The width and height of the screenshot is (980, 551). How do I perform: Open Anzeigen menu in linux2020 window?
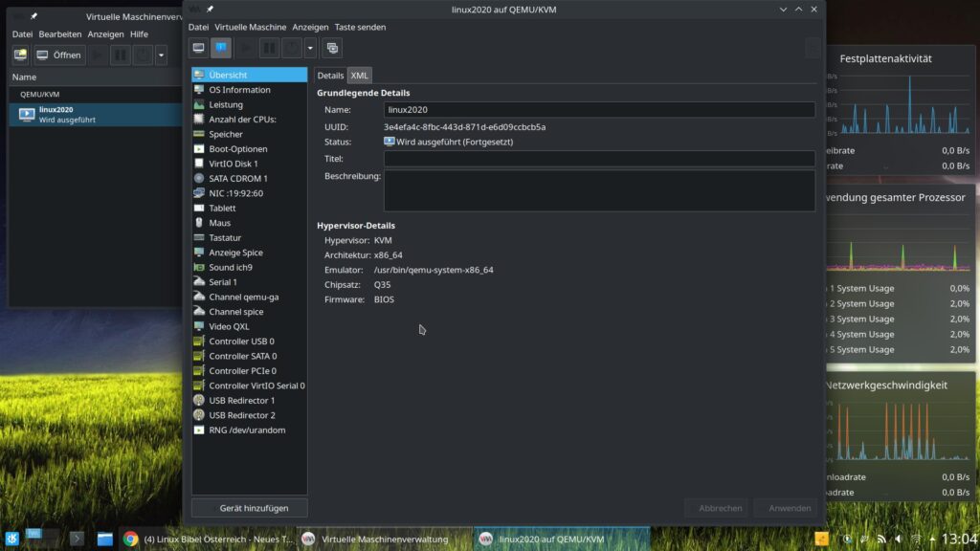click(x=310, y=27)
